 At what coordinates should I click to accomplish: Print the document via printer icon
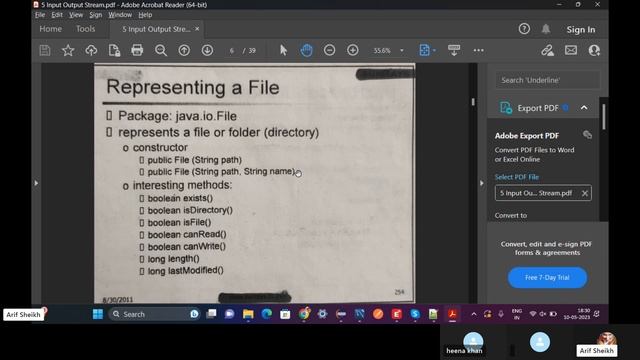[137, 50]
